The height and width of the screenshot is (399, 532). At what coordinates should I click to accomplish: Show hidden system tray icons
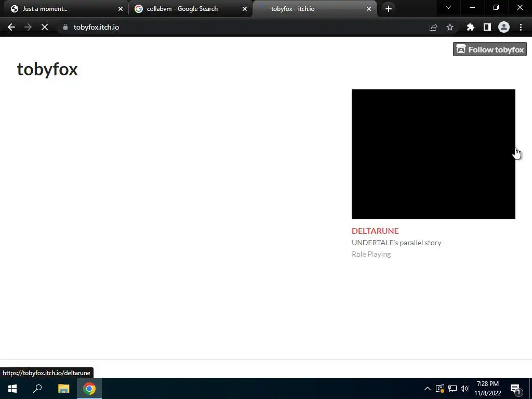[427, 389]
